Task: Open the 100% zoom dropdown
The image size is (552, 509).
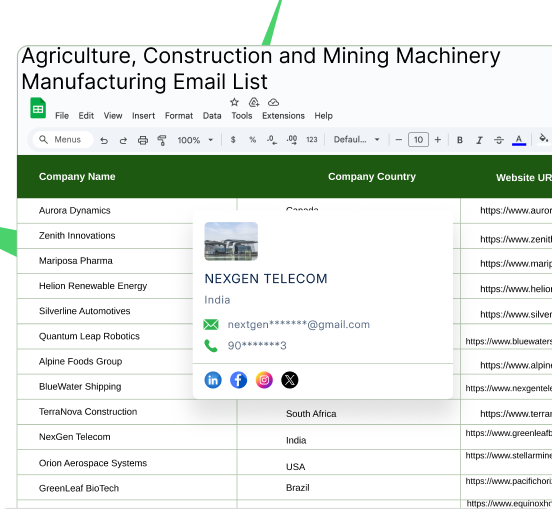Action: click(x=195, y=140)
